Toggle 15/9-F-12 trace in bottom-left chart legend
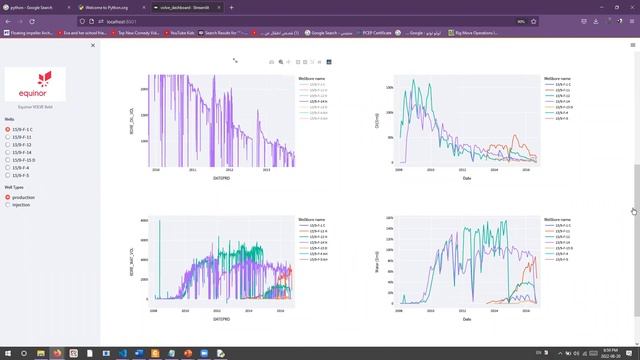 [313, 237]
